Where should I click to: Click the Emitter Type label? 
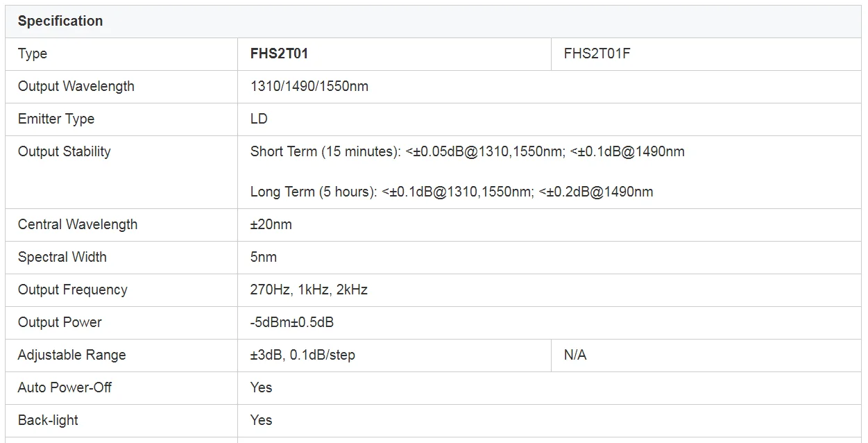56,119
